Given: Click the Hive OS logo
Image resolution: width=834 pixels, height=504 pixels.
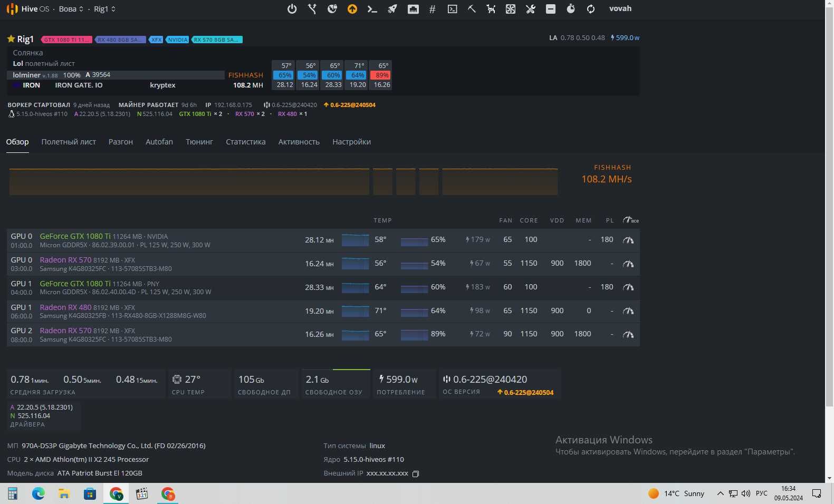Looking at the screenshot, I should click(27, 9).
